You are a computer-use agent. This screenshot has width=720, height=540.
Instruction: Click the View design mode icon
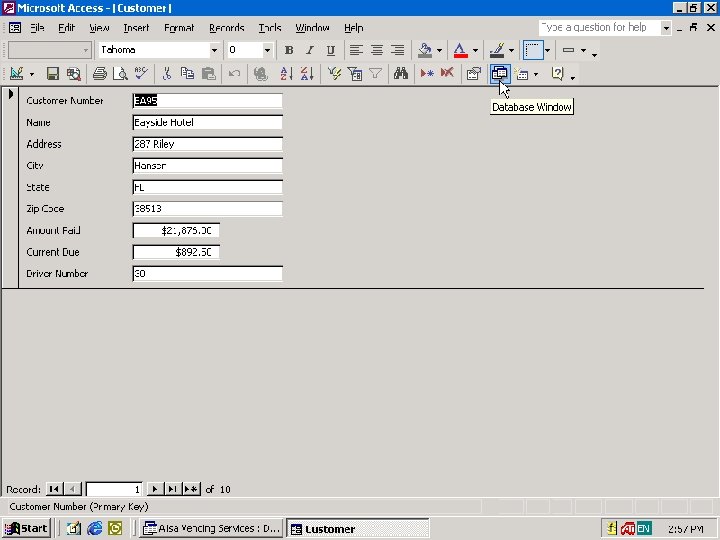(x=17, y=73)
